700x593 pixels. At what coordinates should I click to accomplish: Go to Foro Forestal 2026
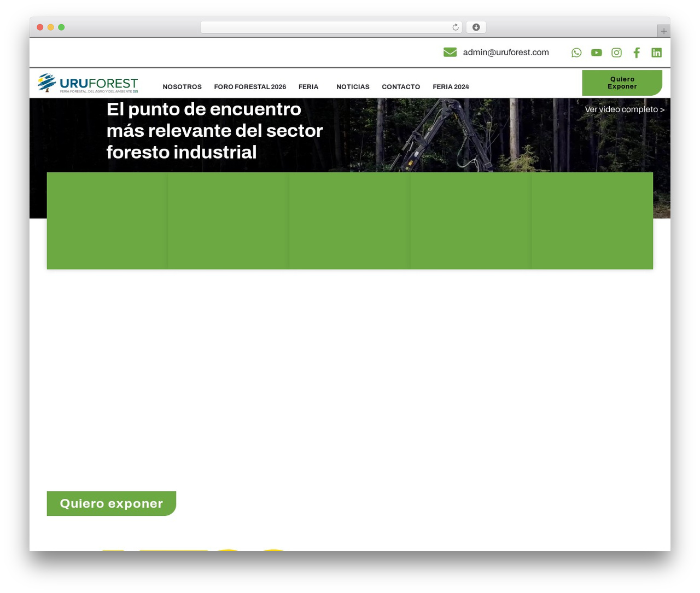[250, 87]
